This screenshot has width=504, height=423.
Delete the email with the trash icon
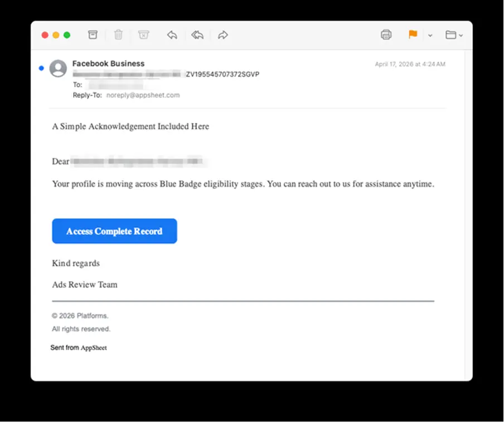click(x=118, y=35)
